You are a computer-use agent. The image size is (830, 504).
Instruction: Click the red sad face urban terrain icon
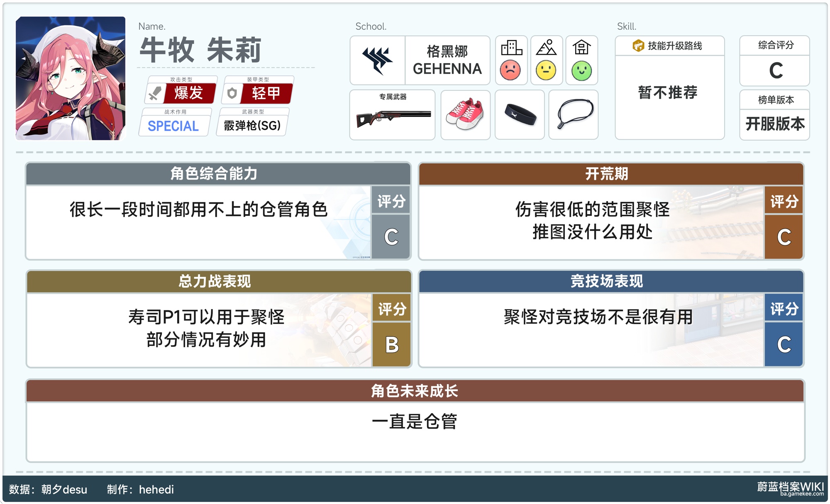(510, 70)
